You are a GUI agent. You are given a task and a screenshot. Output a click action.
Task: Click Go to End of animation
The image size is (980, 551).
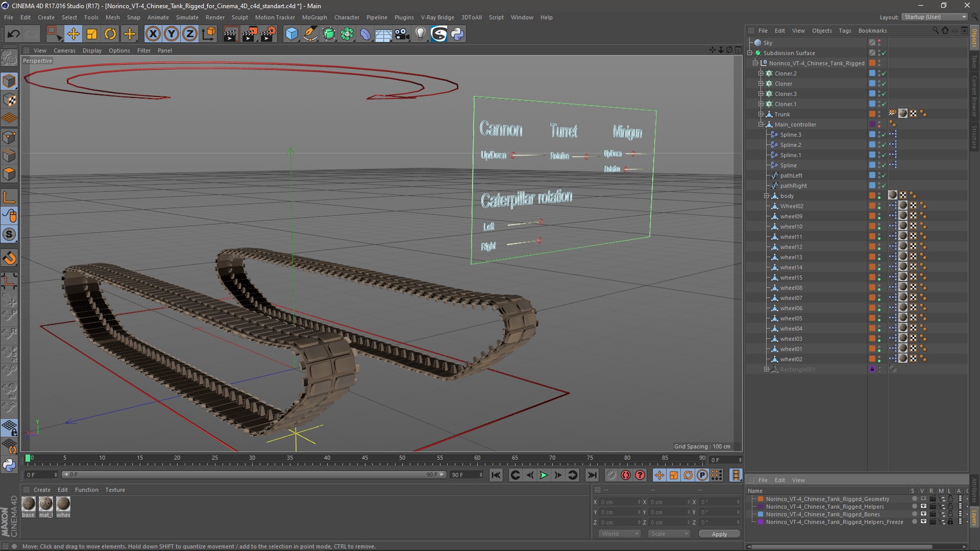click(592, 475)
